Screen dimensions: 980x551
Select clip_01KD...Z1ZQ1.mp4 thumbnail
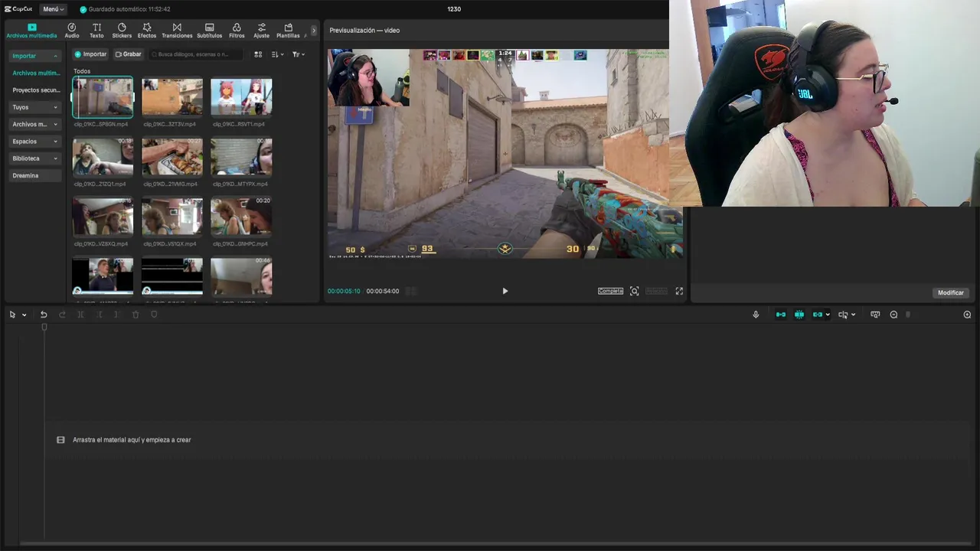pyautogui.click(x=103, y=157)
